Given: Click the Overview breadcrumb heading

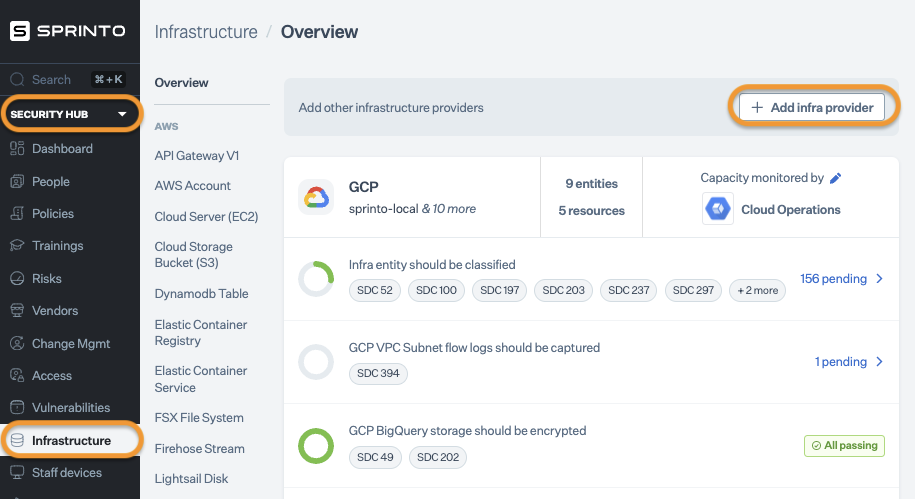Looking at the screenshot, I should click(319, 32).
